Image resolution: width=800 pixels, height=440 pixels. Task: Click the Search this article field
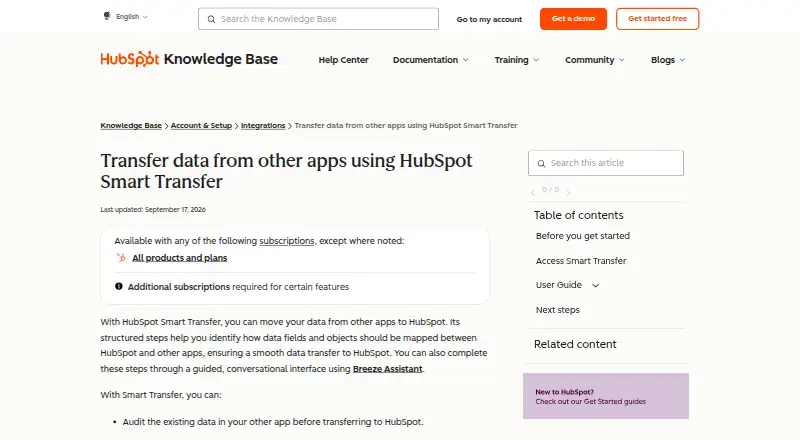pos(606,163)
